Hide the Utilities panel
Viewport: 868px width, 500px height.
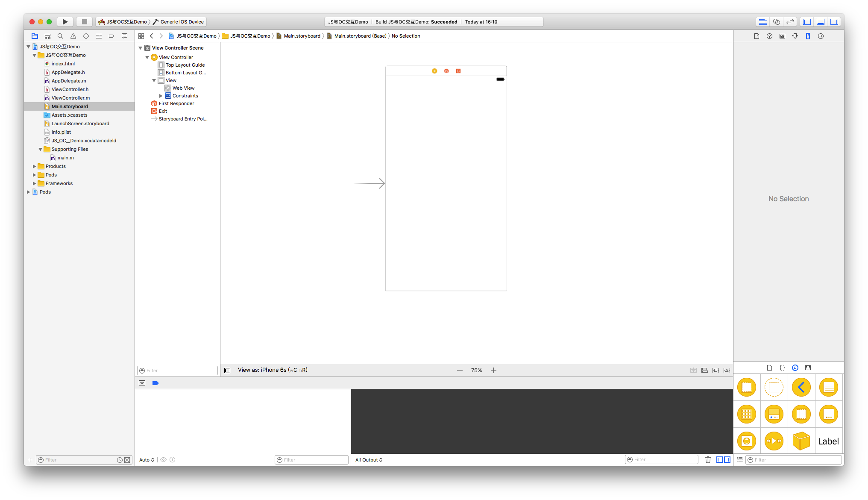[834, 21]
